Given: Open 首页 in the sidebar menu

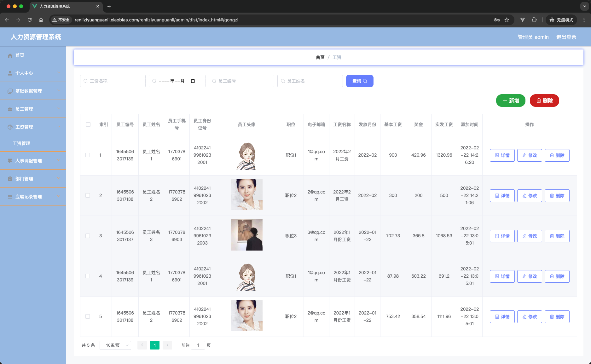Looking at the screenshot, I should pos(33,55).
